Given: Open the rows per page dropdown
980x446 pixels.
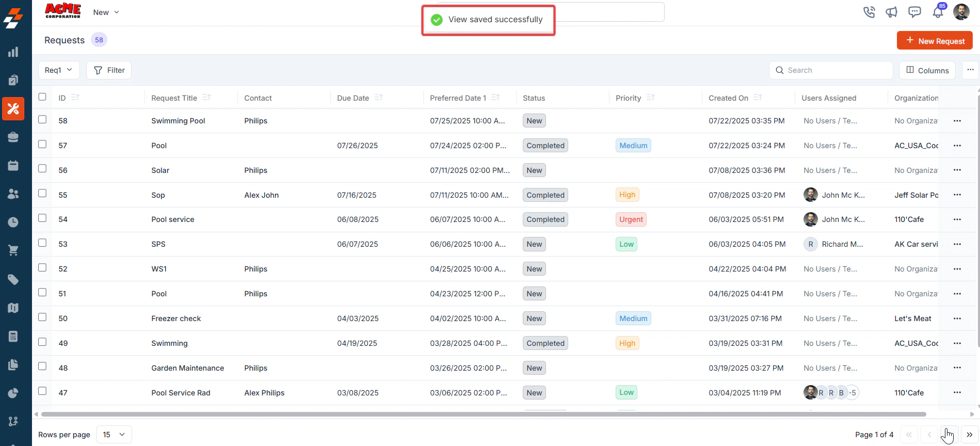Looking at the screenshot, I should 114,435.
